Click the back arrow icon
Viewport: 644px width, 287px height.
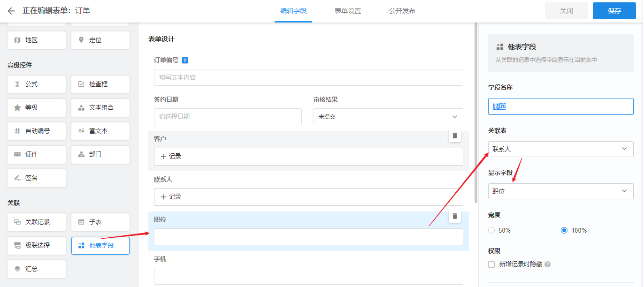pos(11,11)
